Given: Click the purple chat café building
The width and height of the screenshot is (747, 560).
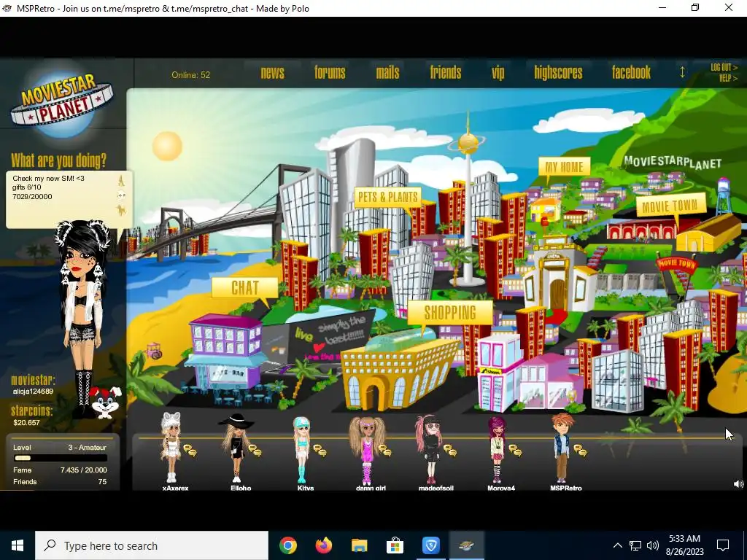Looking at the screenshot, I should point(225,352).
